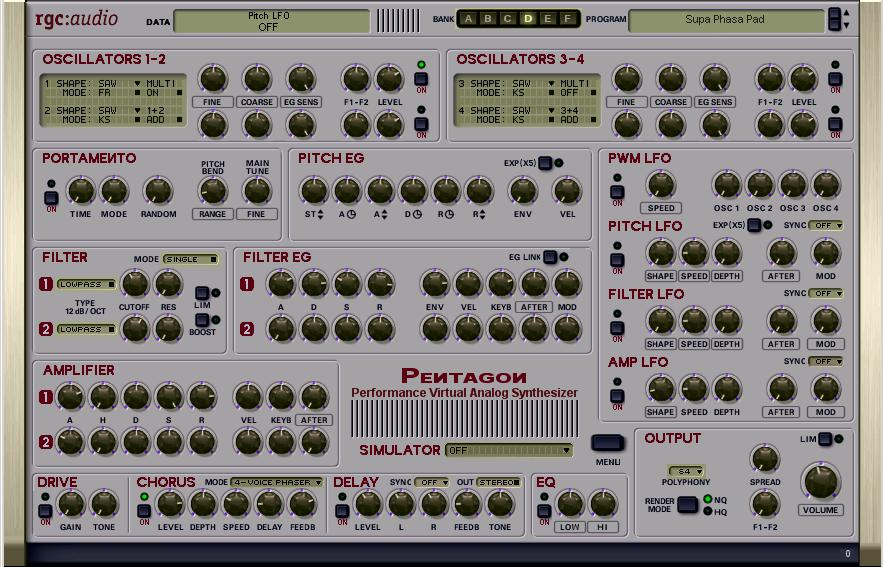Toggle oscillator 1 ON switch
This screenshot has width=883, height=567.
point(421,79)
